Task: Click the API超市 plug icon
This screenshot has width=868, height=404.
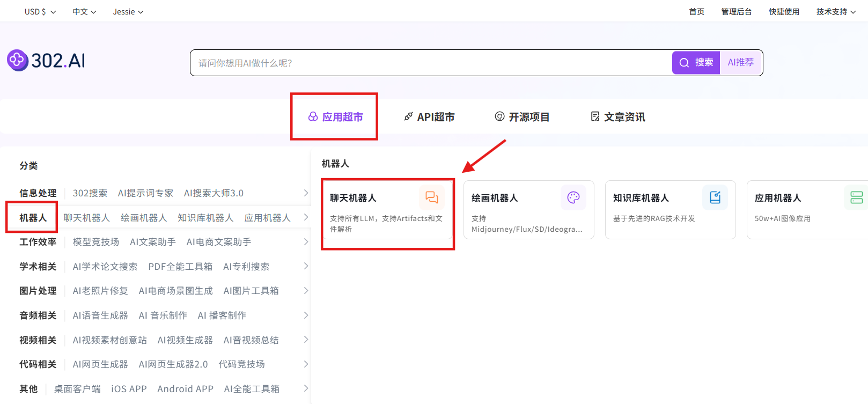Action: [409, 116]
